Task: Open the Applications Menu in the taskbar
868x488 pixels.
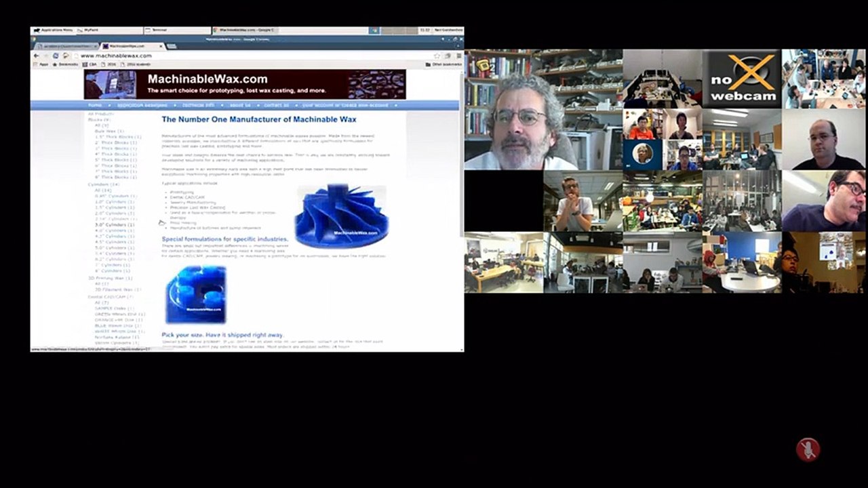Action: click(53, 30)
